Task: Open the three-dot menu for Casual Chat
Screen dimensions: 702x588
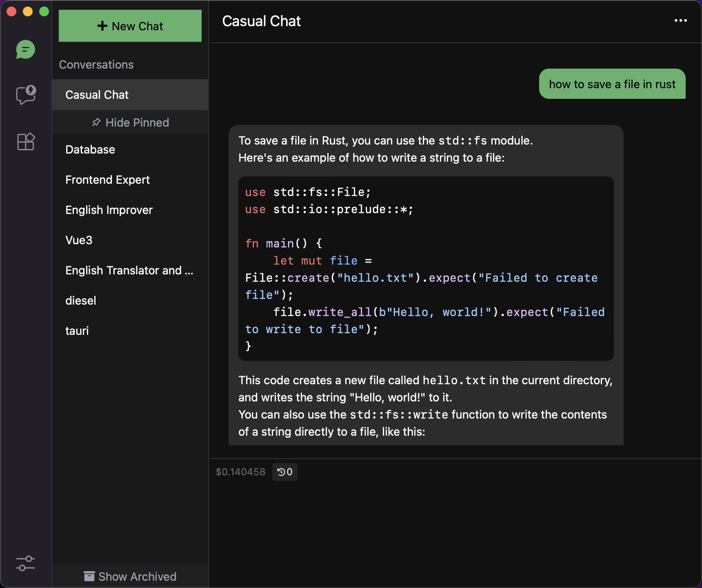Action: (680, 21)
